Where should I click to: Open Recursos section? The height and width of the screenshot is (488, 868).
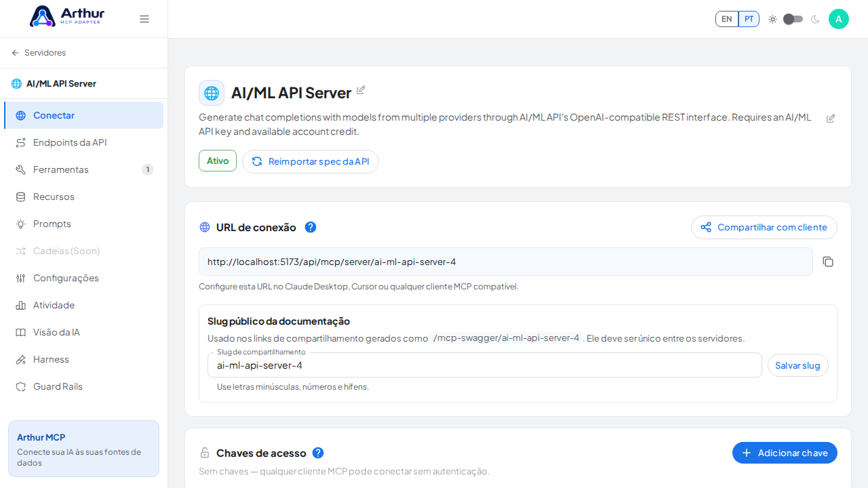click(83, 197)
